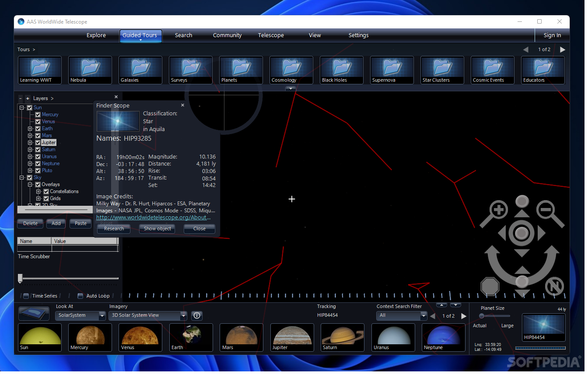Open the Explore menu tab
588x374 pixels.
click(96, 35)
